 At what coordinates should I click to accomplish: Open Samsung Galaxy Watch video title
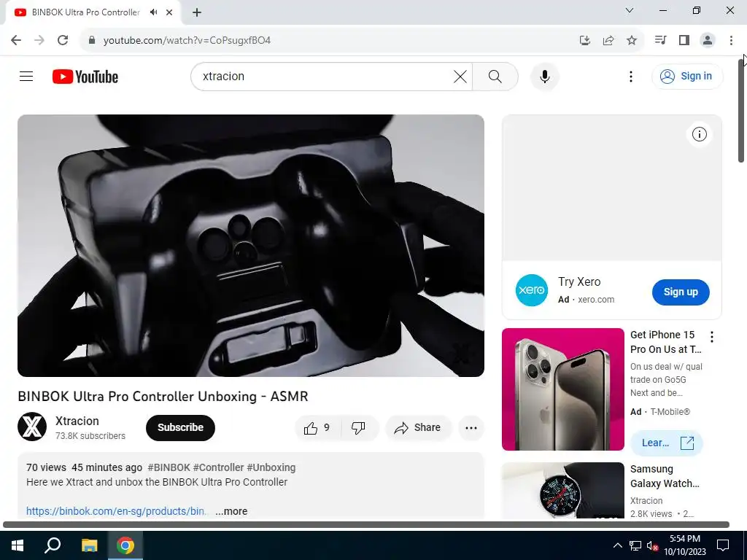(x=665, y=476)
